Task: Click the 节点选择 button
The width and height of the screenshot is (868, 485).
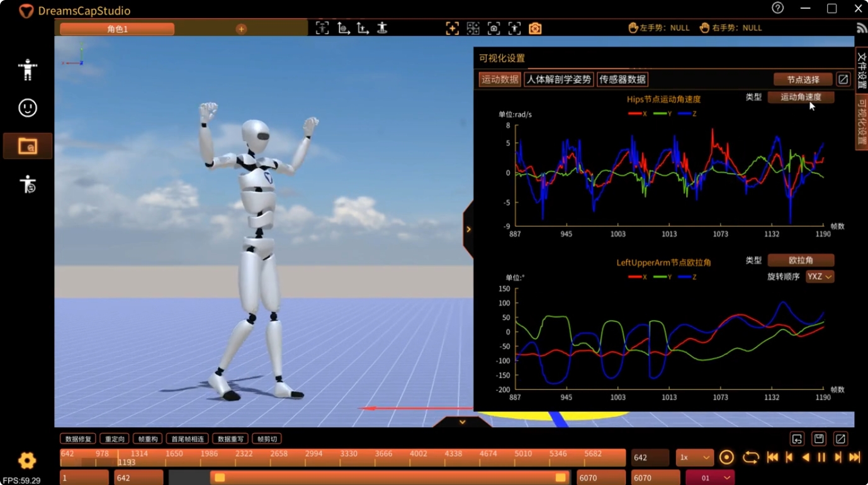Action: point(803,79)
